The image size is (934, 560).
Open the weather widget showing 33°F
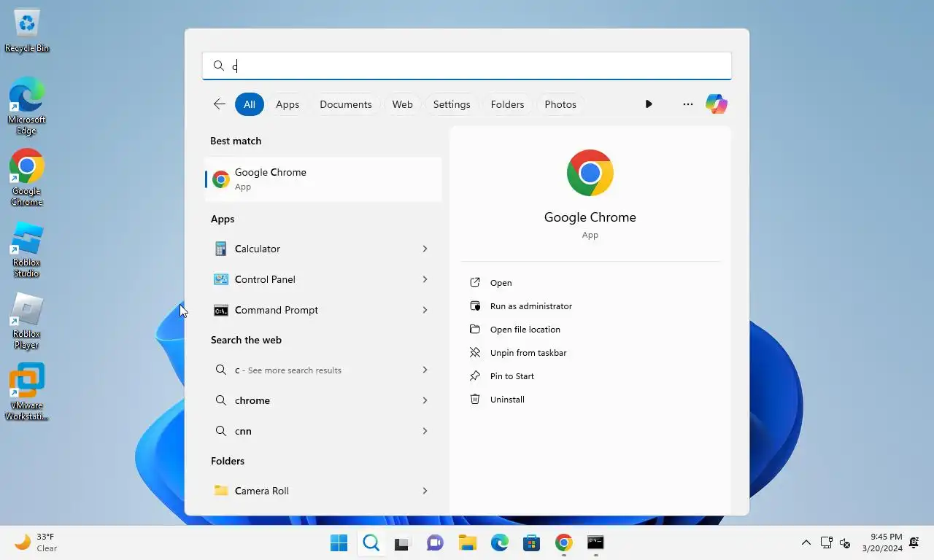pyautogui.click(x=36, y=542)
